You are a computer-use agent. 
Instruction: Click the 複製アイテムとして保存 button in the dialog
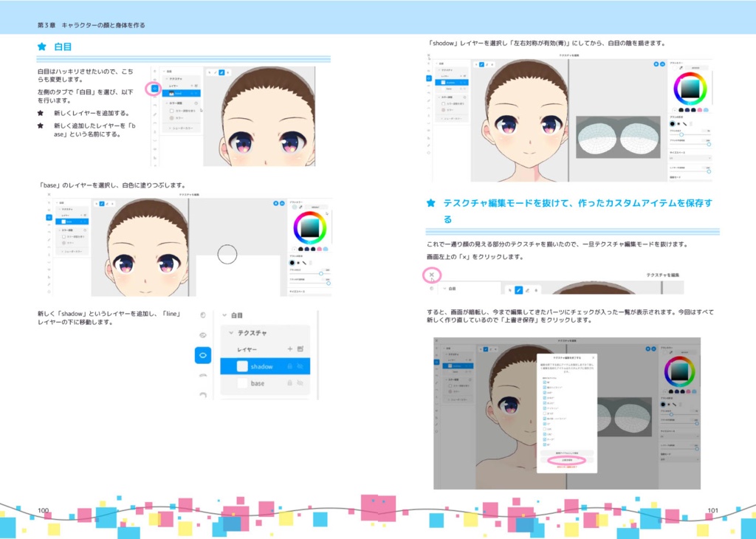(x=568, y=453)
